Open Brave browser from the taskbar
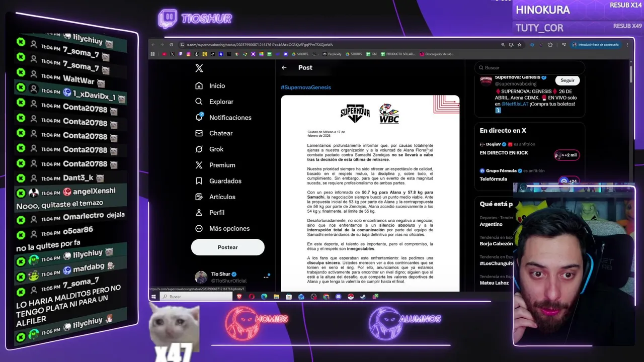The image size is (644, 362). click(239, 297)
